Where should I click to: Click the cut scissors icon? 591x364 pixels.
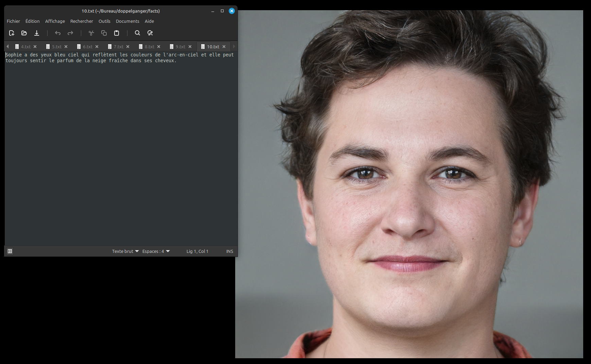(91, 33)
